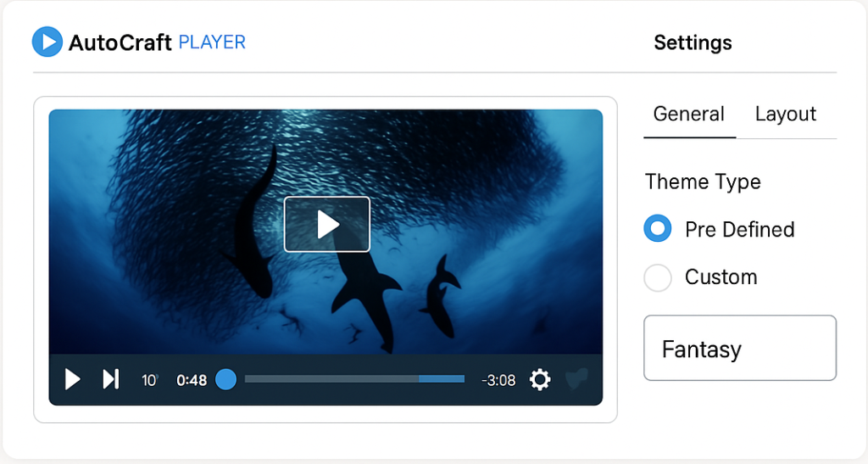
Task: Click the PLAYER label in the header
Action: pos(212,42)
